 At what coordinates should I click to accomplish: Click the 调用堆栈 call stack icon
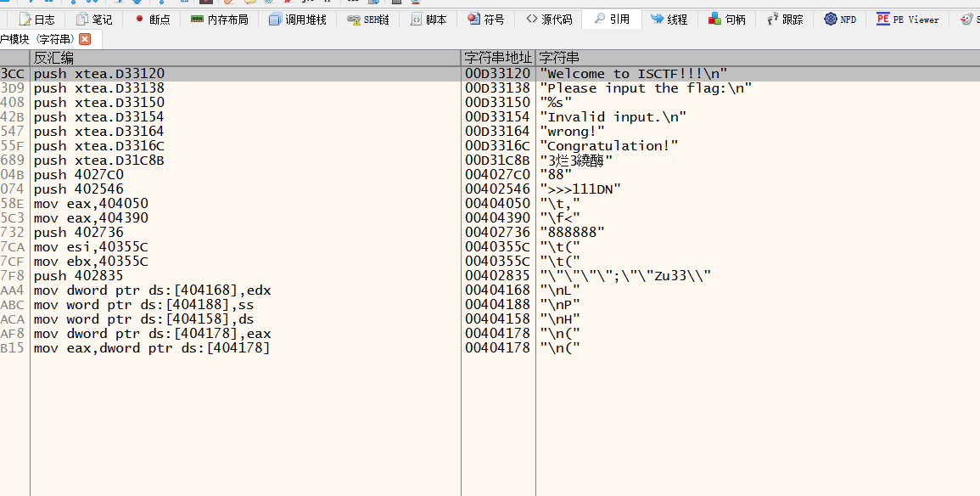[275, 19]
